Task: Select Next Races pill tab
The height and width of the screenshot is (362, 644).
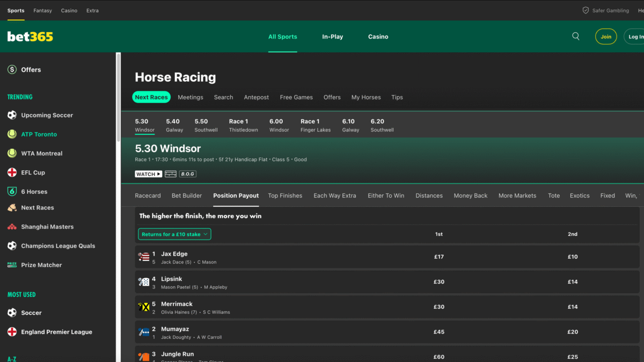Action: [x=151, y=97]
